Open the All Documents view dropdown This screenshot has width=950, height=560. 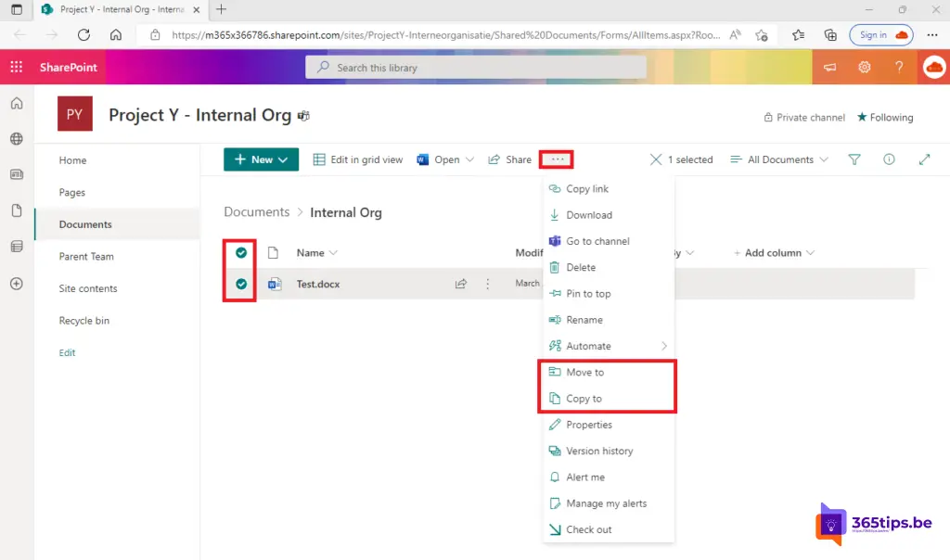777,159
